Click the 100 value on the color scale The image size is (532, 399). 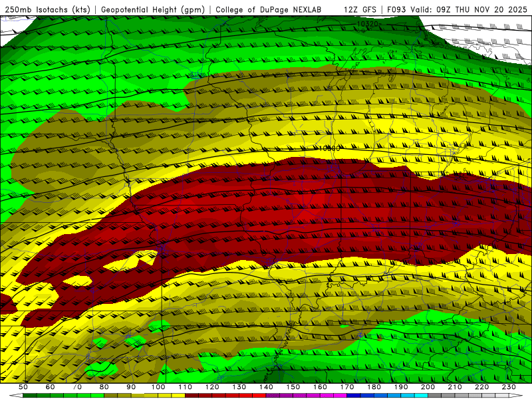point(158,387)
